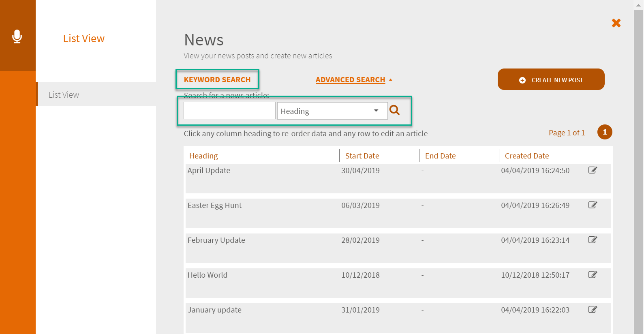
Task: Click the news article search input
Action: pyautogui.click(x=229, y=111)
